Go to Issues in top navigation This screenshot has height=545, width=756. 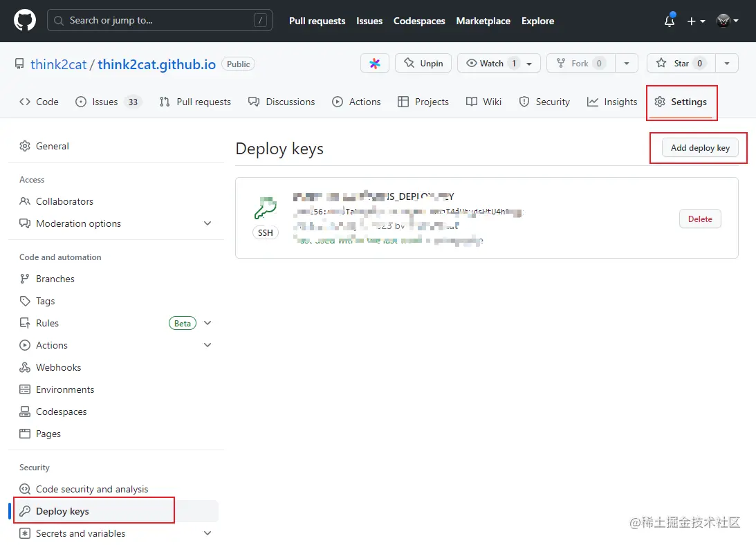[369, 21]
